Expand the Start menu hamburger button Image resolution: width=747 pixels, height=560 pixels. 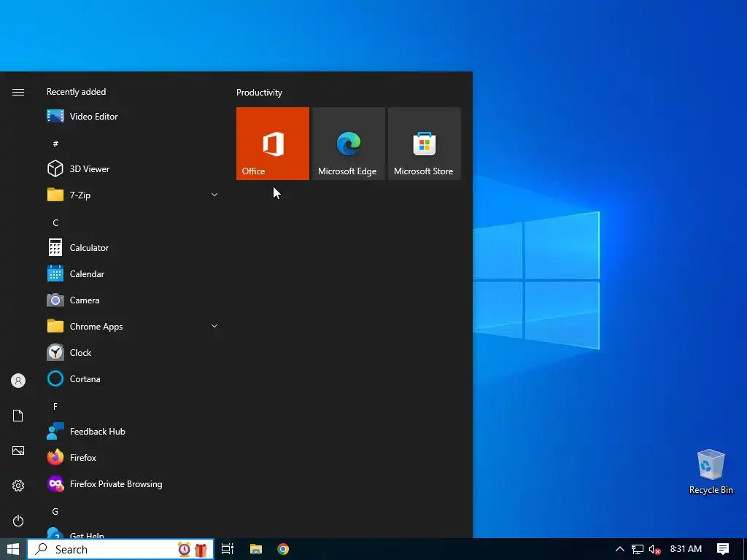(18, 92)
